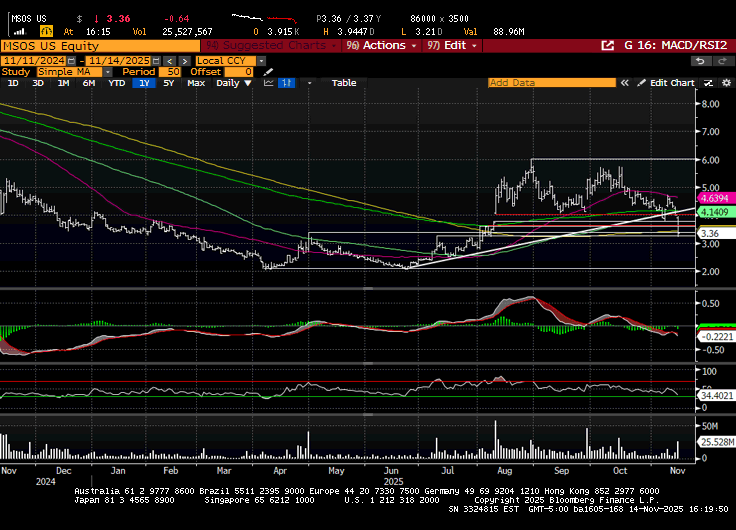
Task: Click the Simple MA study field
Action: point(70,72)
